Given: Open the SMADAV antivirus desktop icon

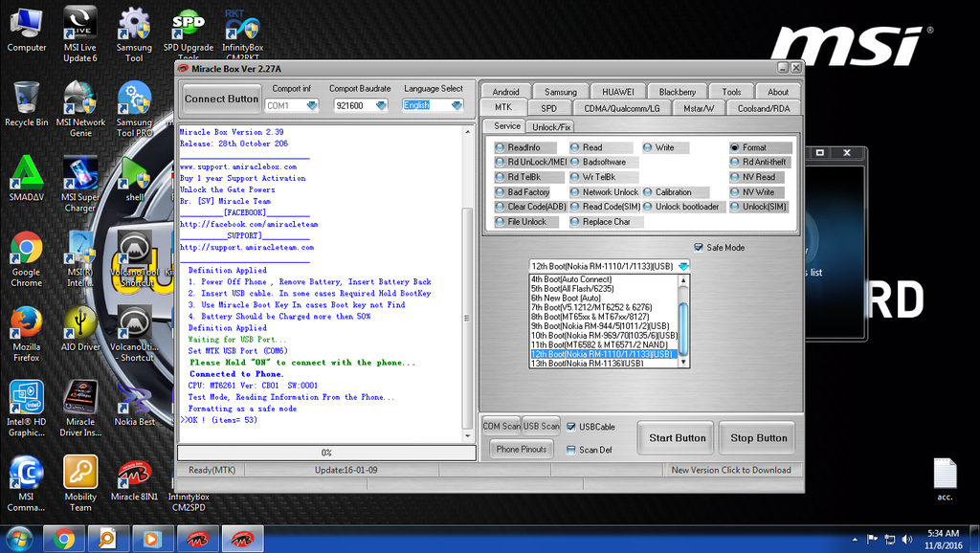Looking at the screenshot, I should pyautogui.click(x=26, y=174).
